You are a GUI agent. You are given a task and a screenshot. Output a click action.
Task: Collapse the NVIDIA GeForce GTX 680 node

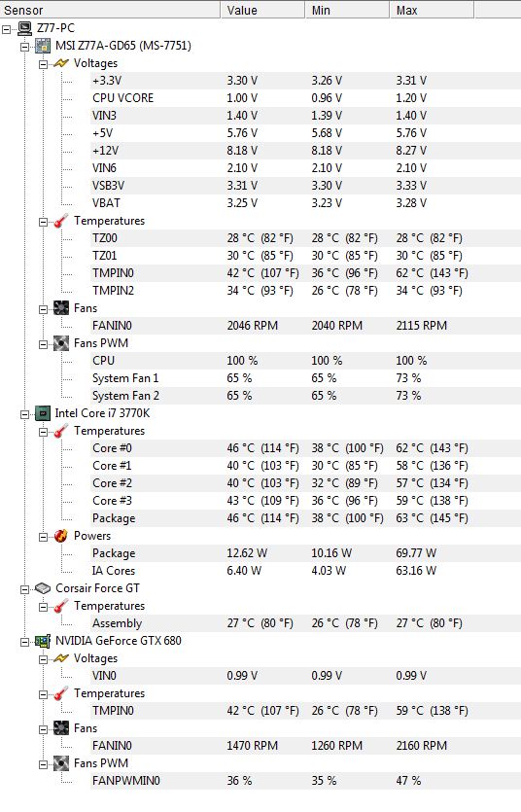[x=25, y=642]
